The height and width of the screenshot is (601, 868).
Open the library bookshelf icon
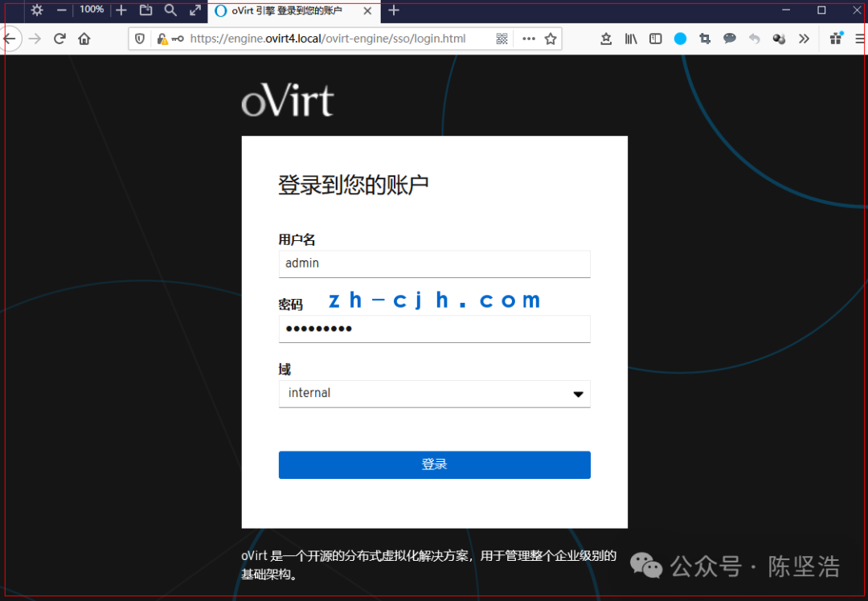(631, 39)
